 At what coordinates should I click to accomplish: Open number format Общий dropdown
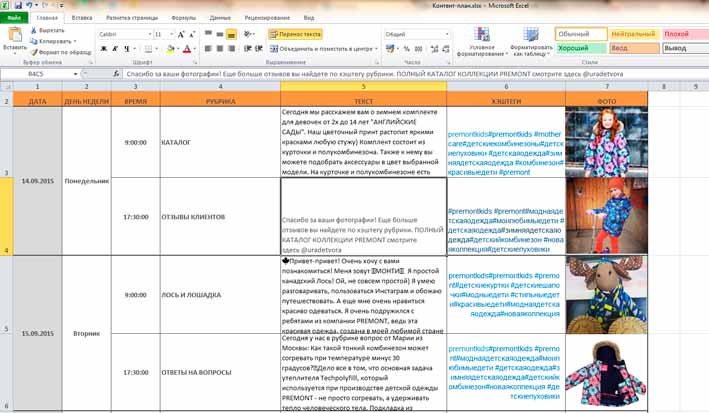tap(447, 34)
